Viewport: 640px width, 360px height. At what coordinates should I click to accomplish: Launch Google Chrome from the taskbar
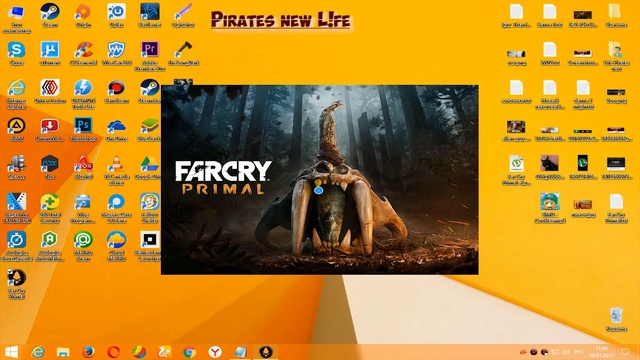click(189, 352)
